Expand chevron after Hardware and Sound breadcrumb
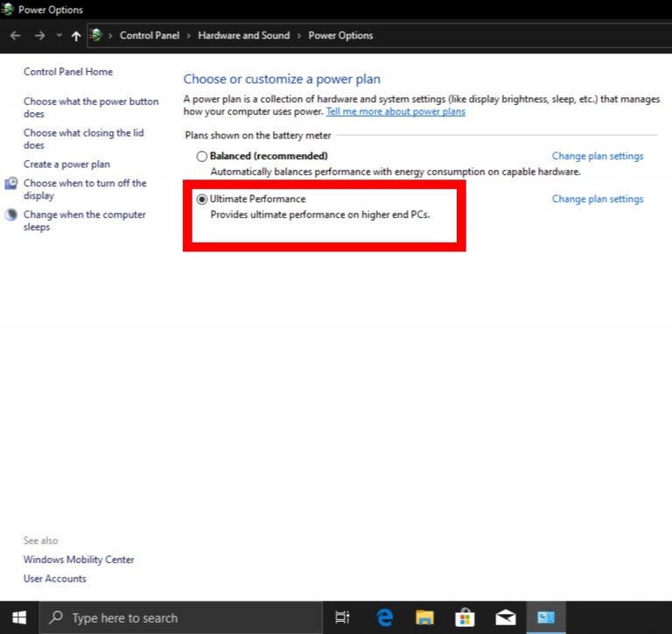672x634 pixels. tap(299, 36)
